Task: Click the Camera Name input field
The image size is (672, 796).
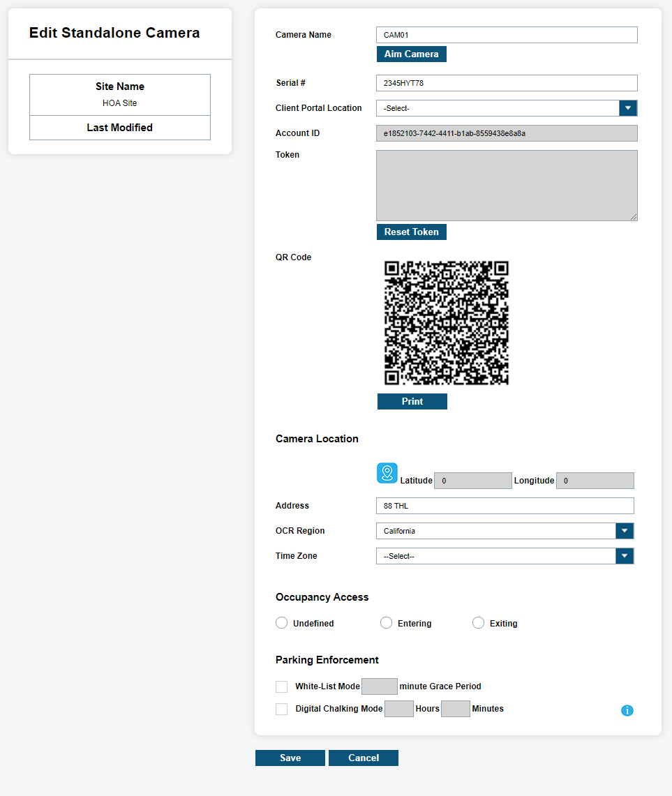Action: click(507, 35)
